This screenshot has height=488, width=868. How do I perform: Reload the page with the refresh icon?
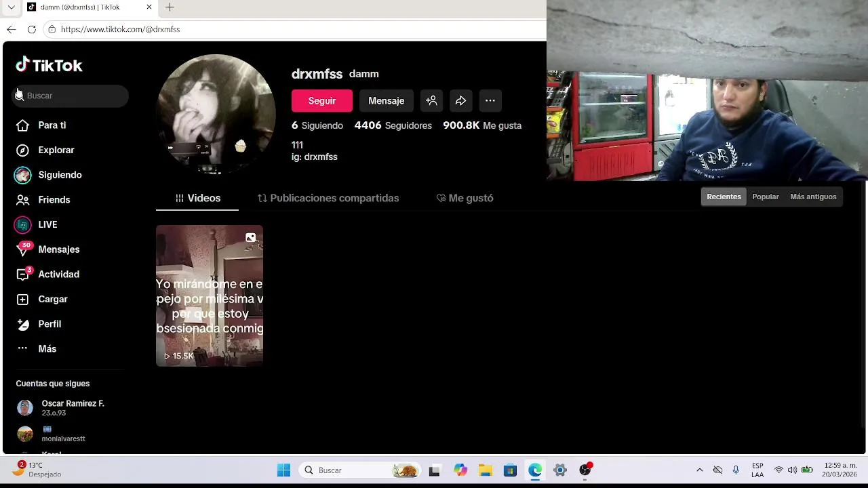[x=32, y=29]
